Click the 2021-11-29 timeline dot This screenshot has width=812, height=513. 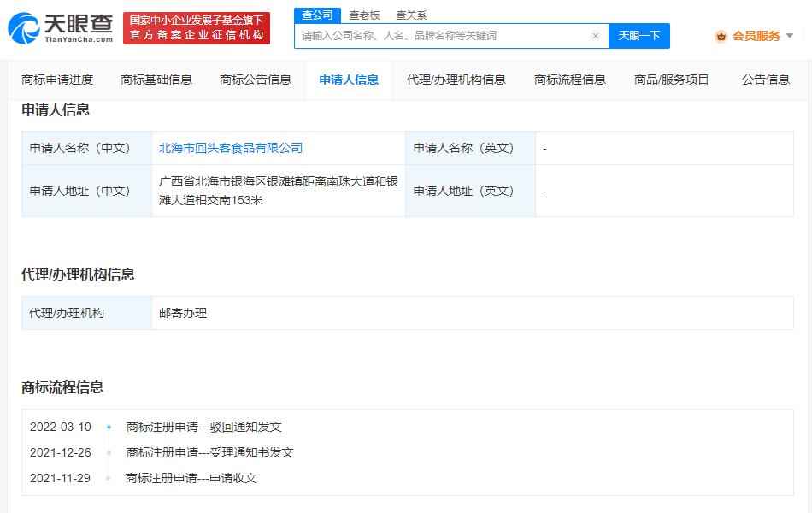pos(109,478)
